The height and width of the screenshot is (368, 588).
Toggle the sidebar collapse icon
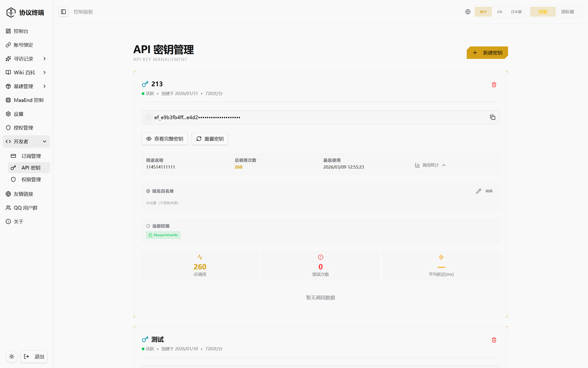[63, 12]
